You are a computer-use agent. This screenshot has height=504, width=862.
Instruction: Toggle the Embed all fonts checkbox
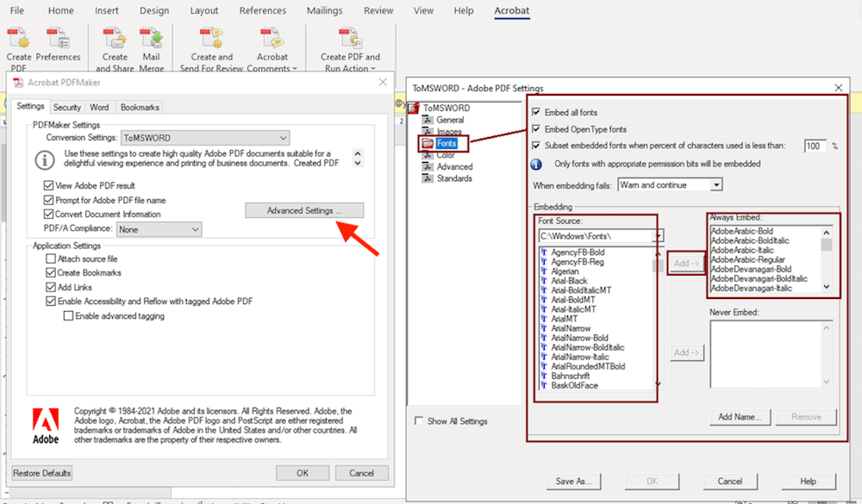click(537, 113)
